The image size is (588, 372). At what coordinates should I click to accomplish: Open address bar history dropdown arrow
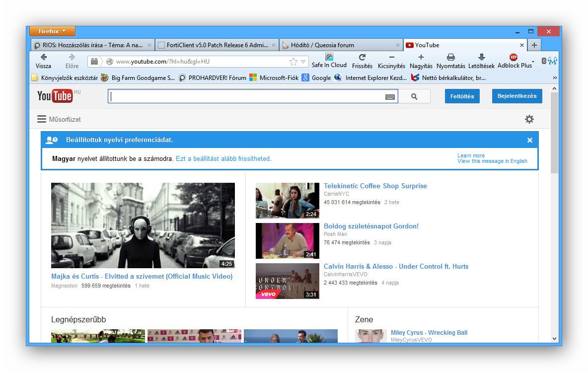pos(303,62)
